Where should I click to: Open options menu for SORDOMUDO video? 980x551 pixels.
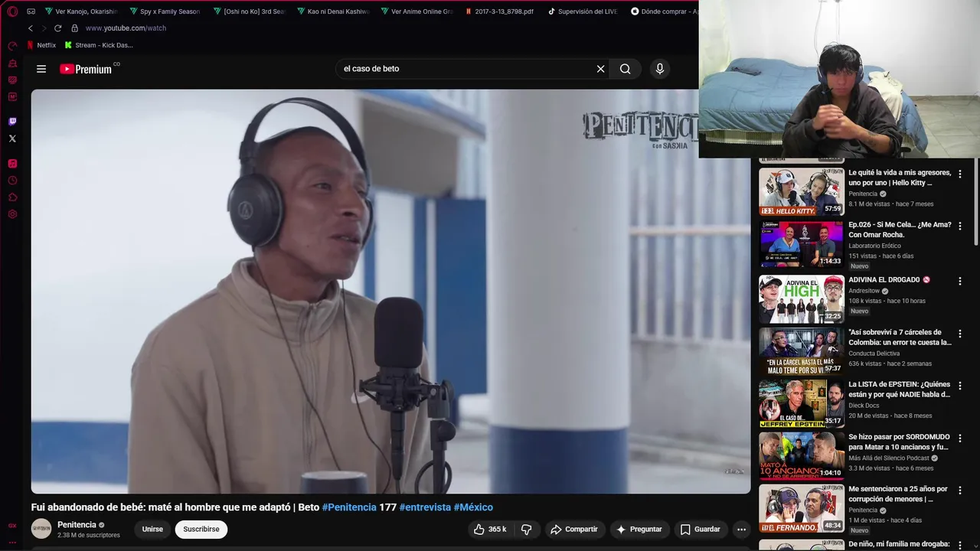tap(960, 439)
